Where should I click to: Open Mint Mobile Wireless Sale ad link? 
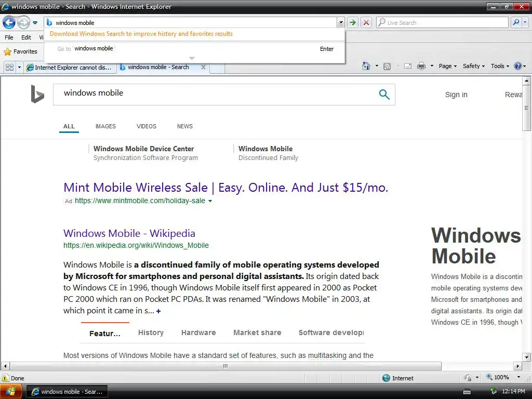[x=225, y=187]
